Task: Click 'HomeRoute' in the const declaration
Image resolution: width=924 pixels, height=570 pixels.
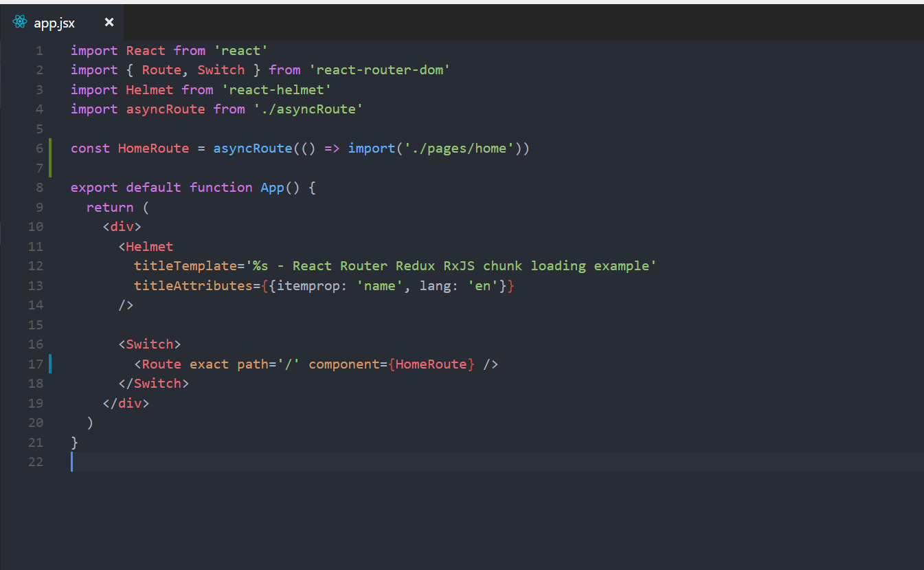Action: [x=154, y=149]
